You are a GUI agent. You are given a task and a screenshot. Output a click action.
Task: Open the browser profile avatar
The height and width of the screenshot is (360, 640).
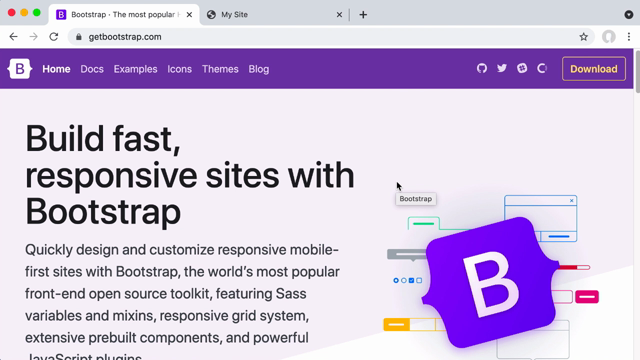[609, 37]
